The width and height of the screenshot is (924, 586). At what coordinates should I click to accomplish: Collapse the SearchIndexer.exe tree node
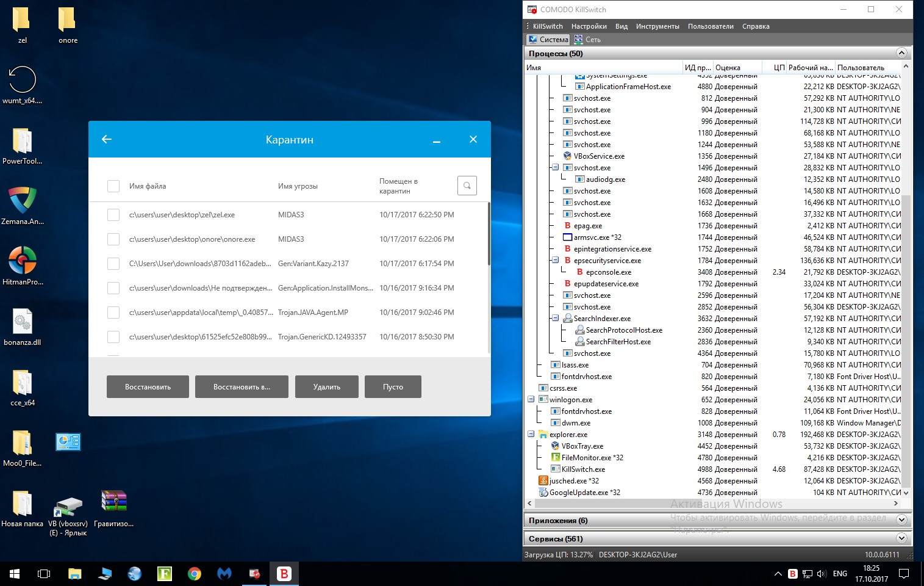pos(555,318)
